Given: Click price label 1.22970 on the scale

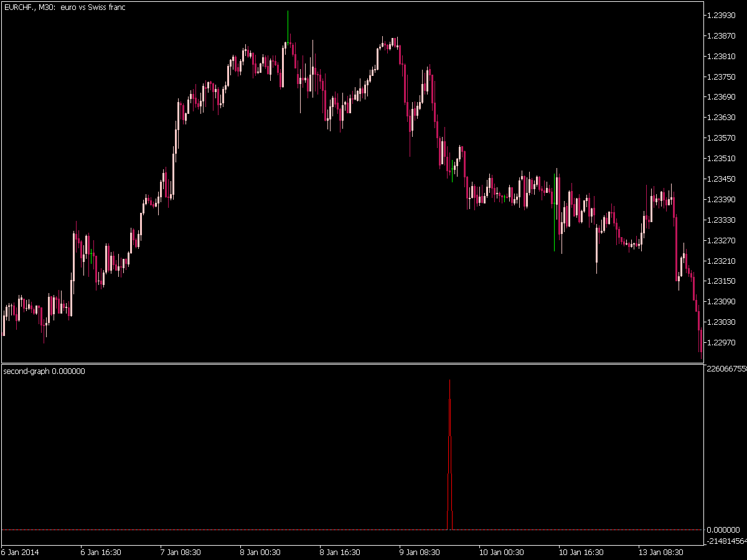Looking at the screenshot, I should [721, 342].
